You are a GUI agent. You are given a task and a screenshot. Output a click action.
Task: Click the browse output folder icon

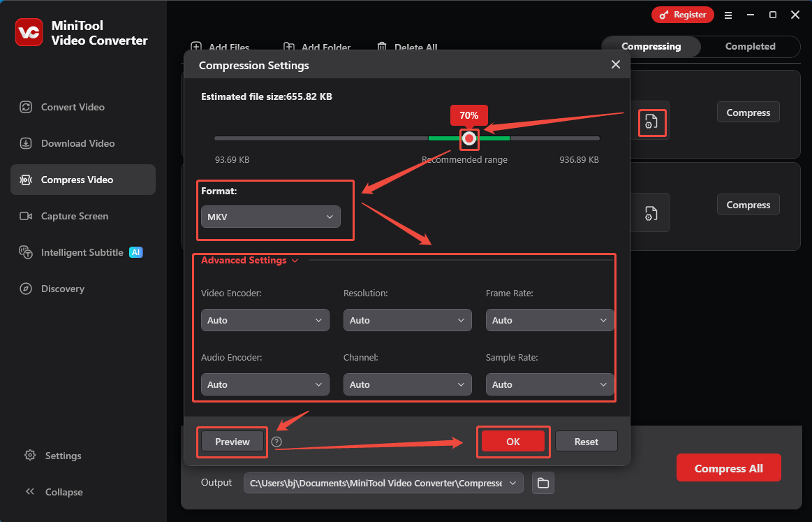[x=542, y=483]
